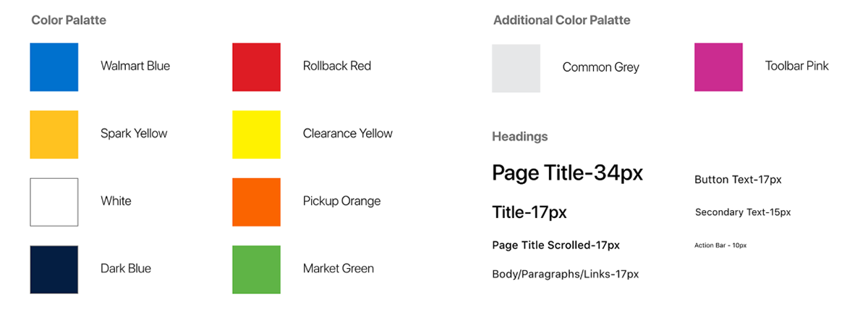Choose the Market Green swatch
This screenshot has width=868, height=326.
click(x=256, y=269)
